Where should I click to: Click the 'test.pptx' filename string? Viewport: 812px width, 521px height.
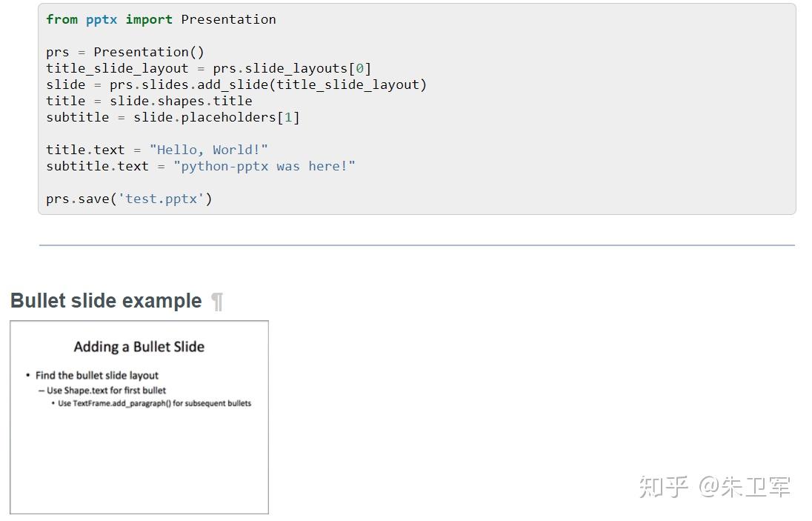[161, 199]
